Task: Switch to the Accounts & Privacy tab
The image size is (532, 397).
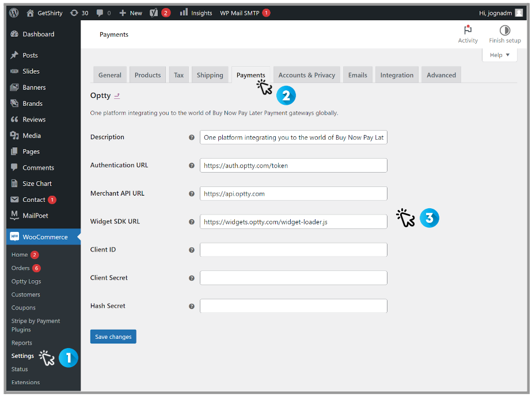Action: coord(306,75)
